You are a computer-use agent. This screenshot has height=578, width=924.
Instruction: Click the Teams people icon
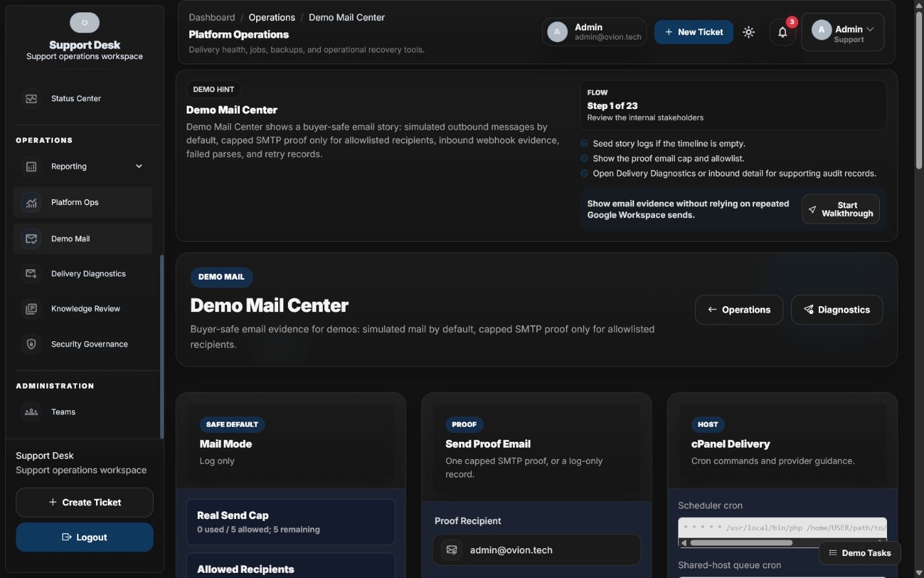click(31, 412)
